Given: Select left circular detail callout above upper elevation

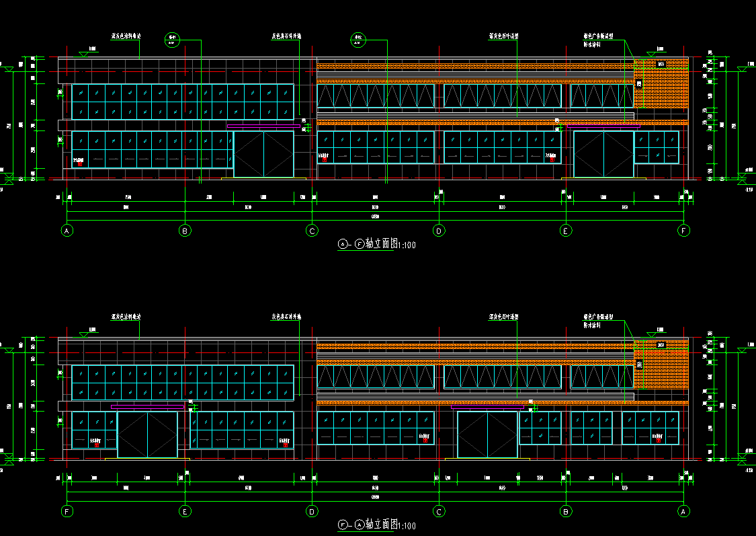Looking at the screenshot, I should click(x=172, y=40).
